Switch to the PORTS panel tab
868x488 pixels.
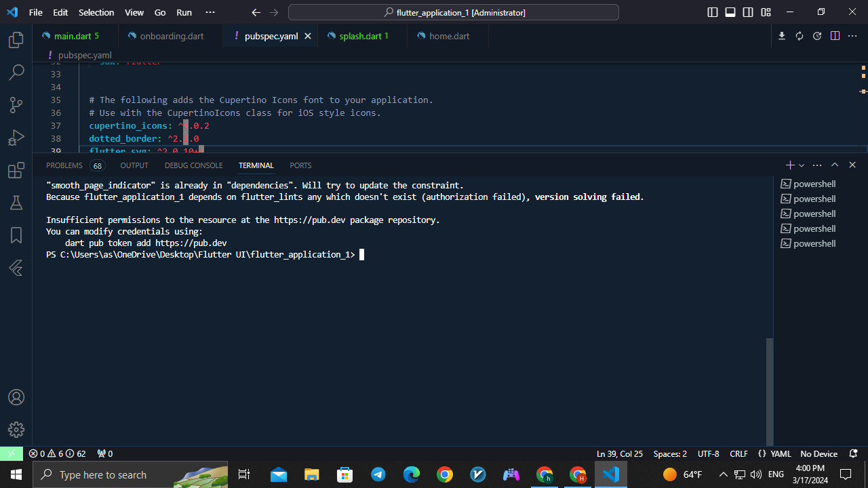300,165
